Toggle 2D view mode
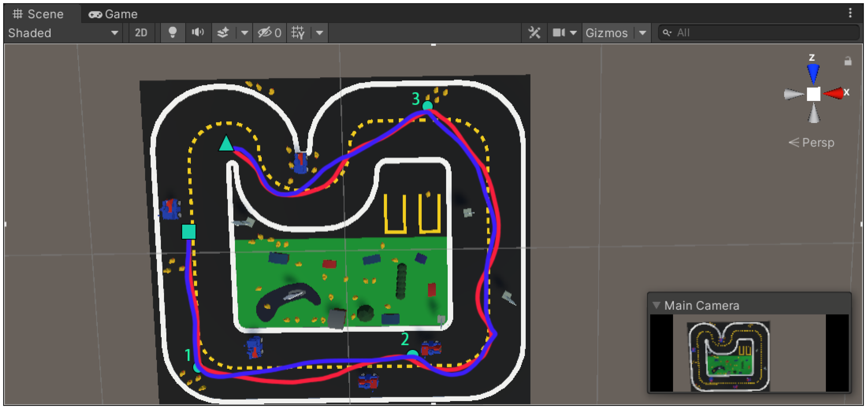The image size is (868, 411). point(141,33)
